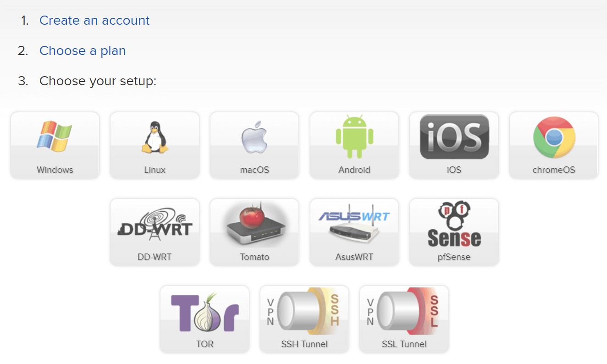Viewport: 607px width, 364px height.
Task: Pick the Android robot setup tile
Action: [x=354, y=145]
